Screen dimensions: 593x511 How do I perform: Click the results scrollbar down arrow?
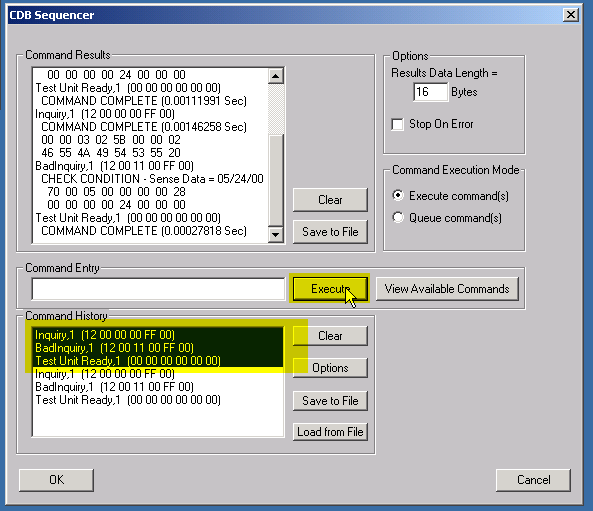(276, 235)
